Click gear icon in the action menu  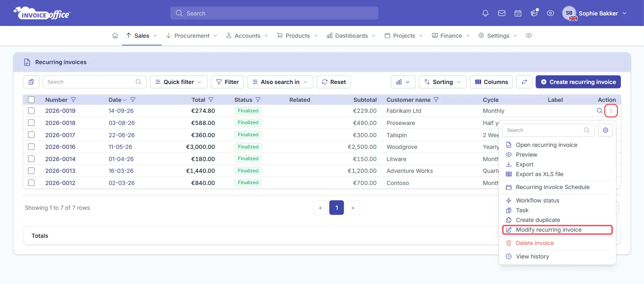tap(605, 130)
